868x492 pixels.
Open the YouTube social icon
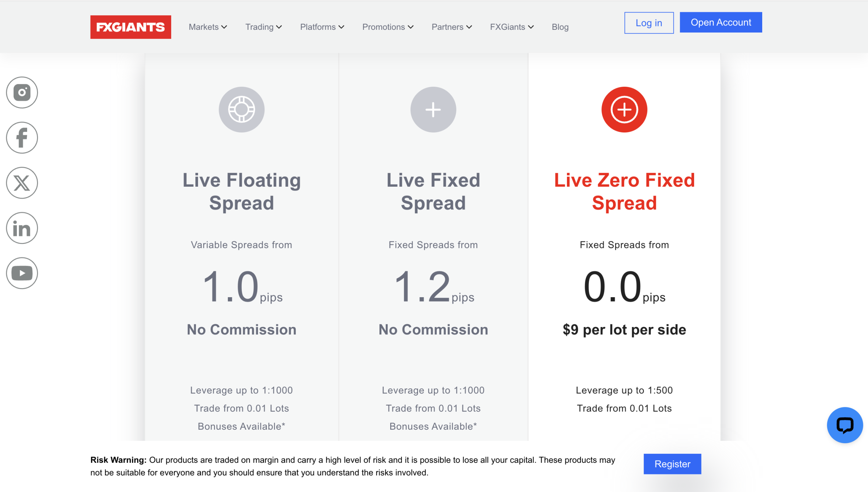coord(22,273)
